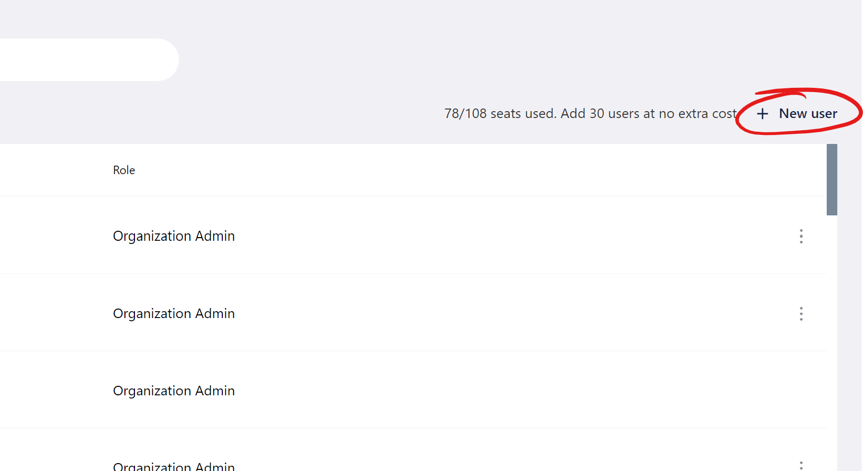Select the Role column header
Image resolution: width=868 pixels, height=471 pixels.
(x=124, y=170)
